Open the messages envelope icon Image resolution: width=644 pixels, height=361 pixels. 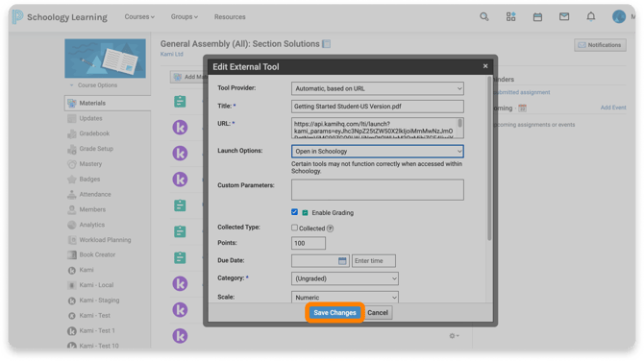[564, 17]
